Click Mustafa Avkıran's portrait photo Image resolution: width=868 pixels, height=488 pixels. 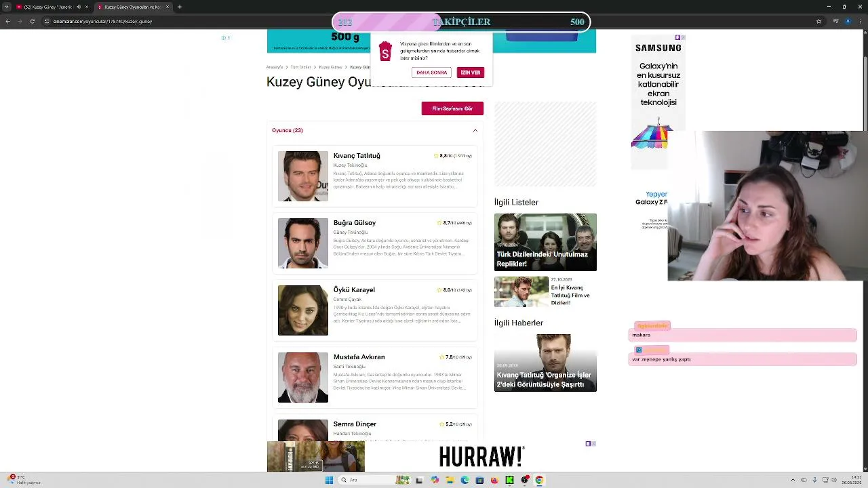[x=303, y=378]
